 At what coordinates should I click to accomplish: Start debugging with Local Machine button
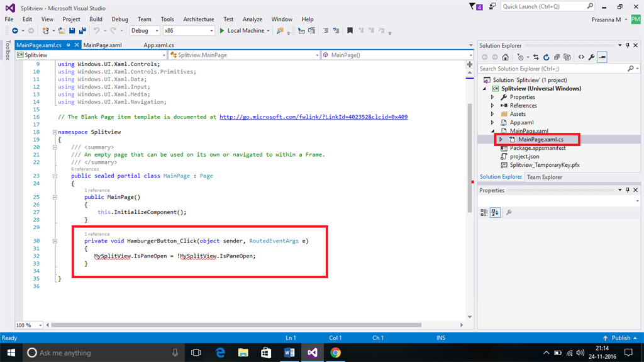(x=241, y=30)
